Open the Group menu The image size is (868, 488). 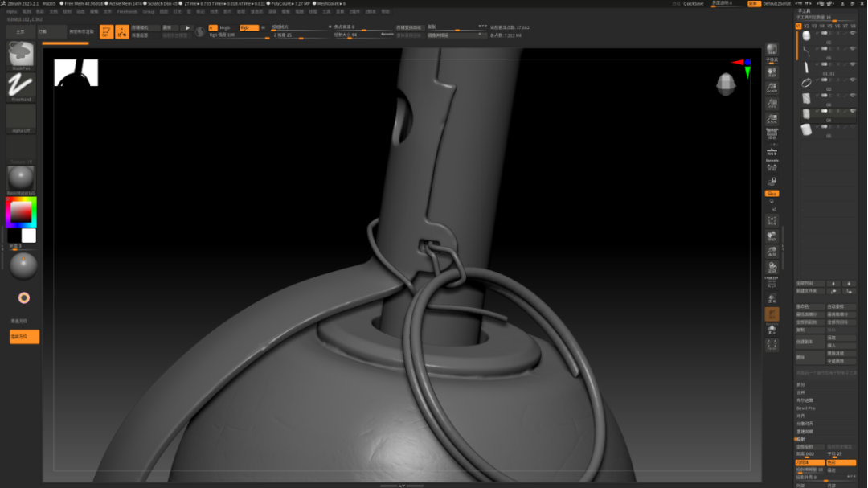pyautogui.click(x=149, y=11)
